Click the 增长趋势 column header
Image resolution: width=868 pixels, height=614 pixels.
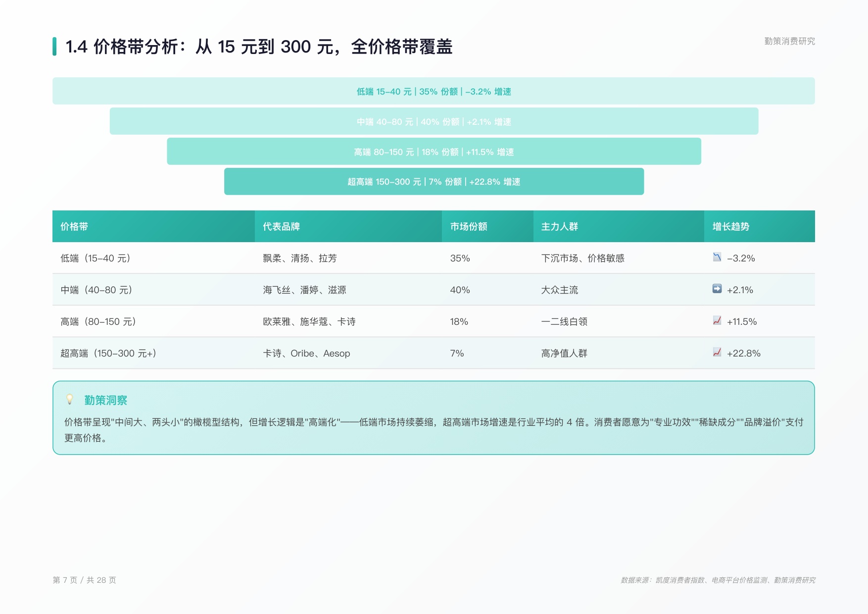coord(760,226)
